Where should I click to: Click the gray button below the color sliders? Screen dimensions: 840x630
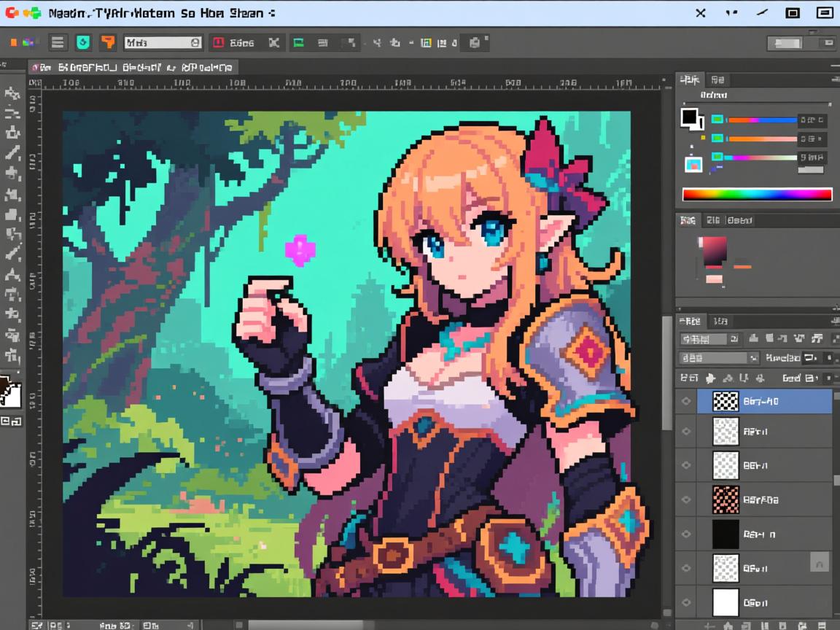pyautogui.click(x=811, y=170)
